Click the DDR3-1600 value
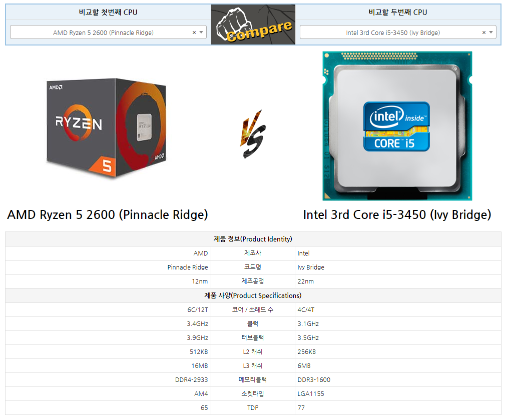Image resolution: width=506 pixels, height=420 pixels. pos(314,379)
